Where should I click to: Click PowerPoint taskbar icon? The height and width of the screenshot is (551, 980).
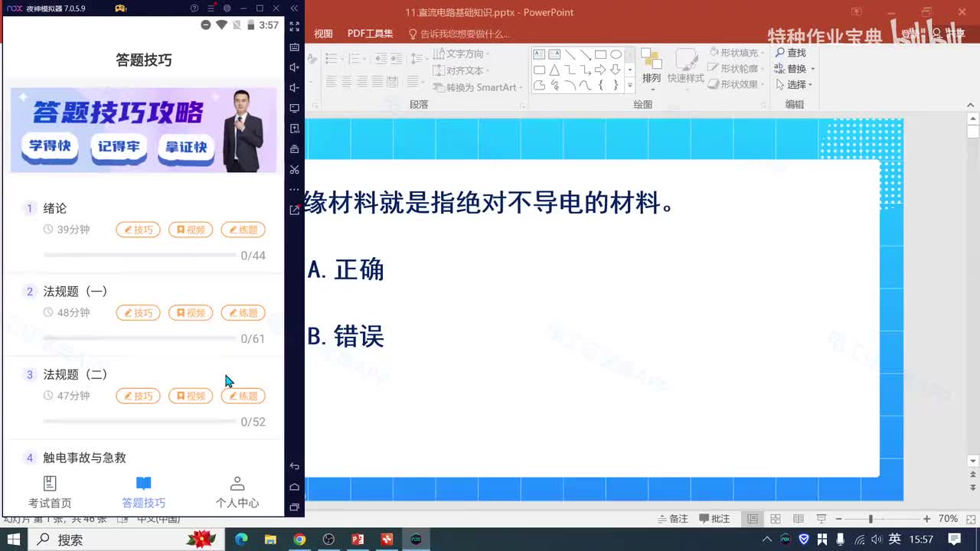point(358,540)
